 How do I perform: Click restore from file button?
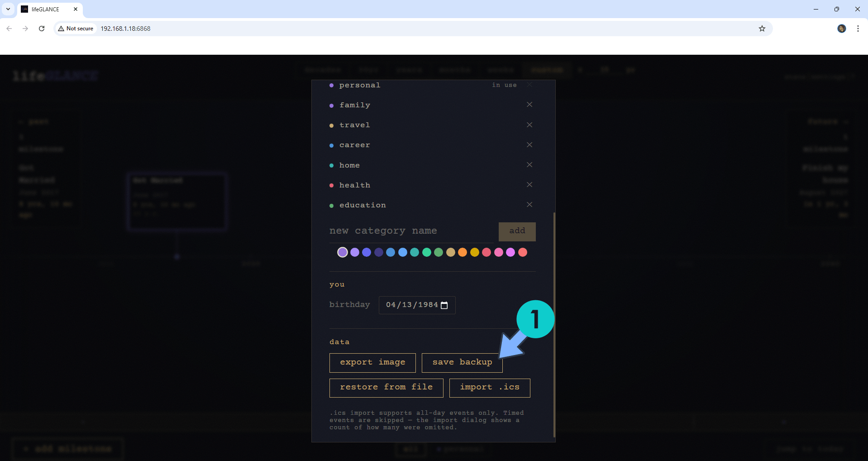tap(386, 388)
